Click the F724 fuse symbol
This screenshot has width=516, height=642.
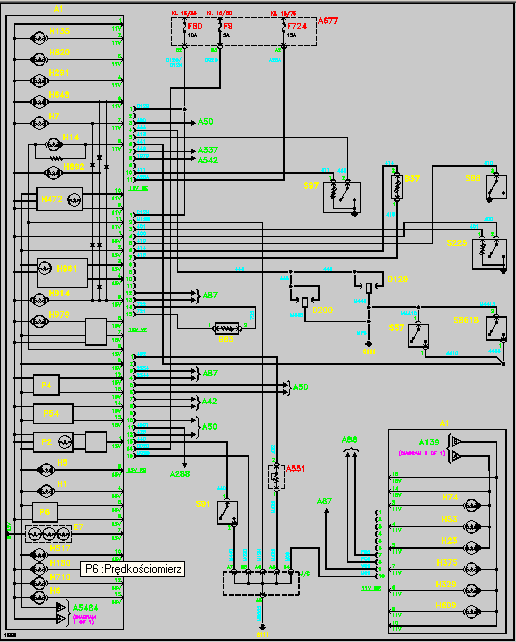[284, 26]
